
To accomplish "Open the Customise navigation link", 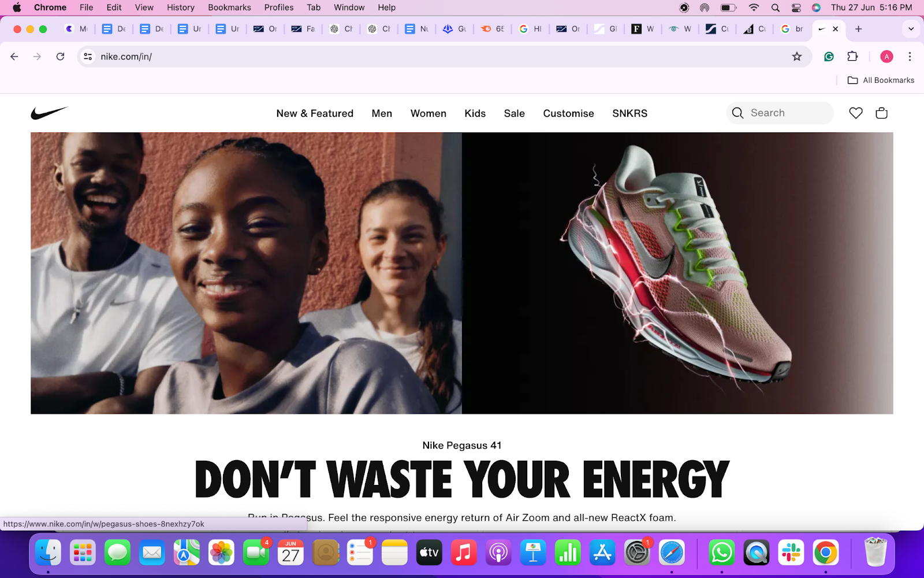I will pyautogui.click(x=568, y=113).
